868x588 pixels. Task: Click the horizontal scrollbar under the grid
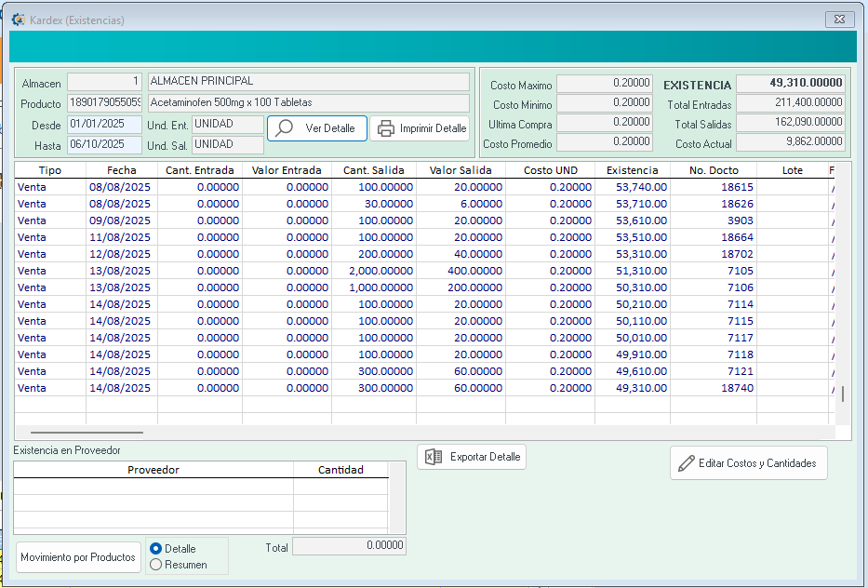pos(87,433)
